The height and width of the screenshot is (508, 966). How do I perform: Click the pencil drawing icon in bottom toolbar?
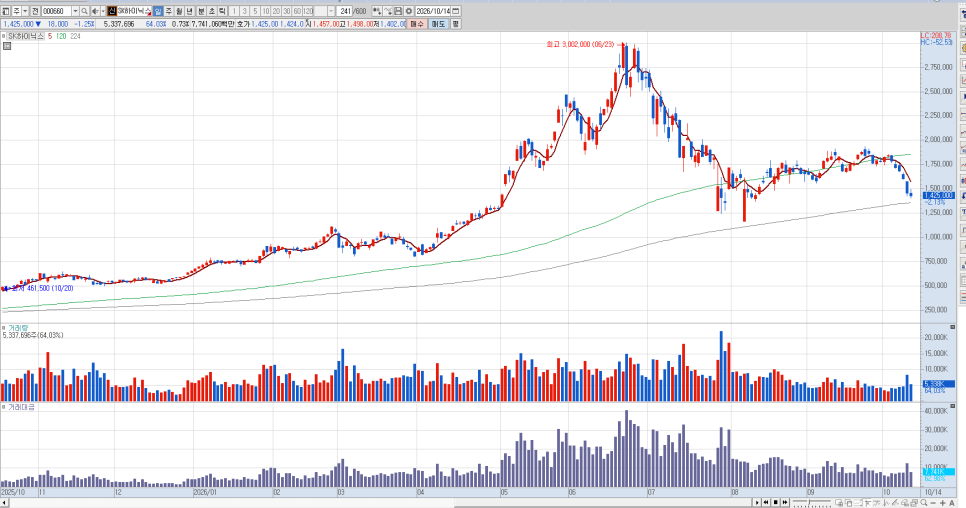tap(896, 502)
